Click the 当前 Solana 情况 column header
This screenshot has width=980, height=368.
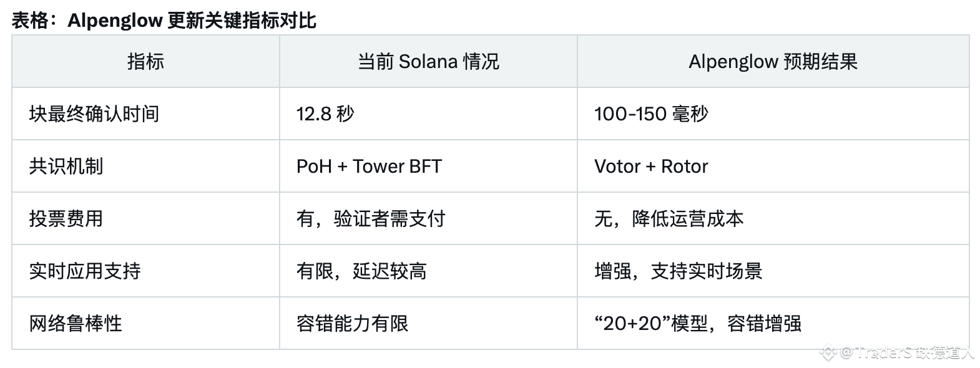(x=428, y=61)
